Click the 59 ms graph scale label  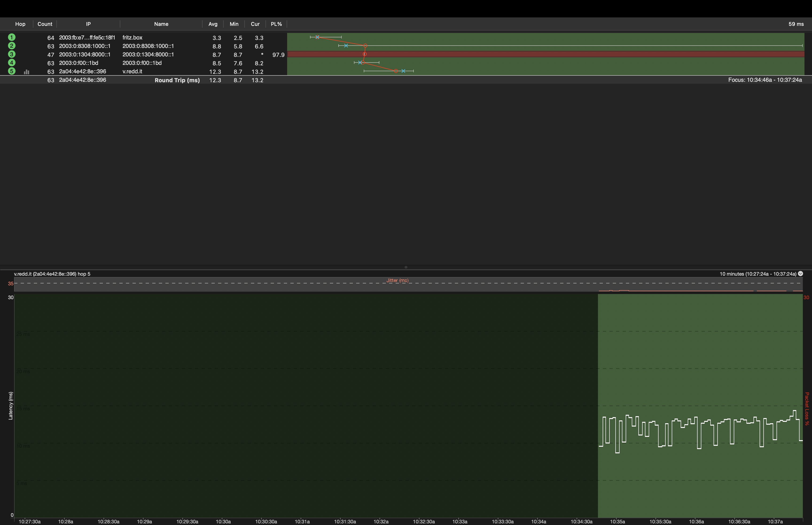[x=796, y=24]
